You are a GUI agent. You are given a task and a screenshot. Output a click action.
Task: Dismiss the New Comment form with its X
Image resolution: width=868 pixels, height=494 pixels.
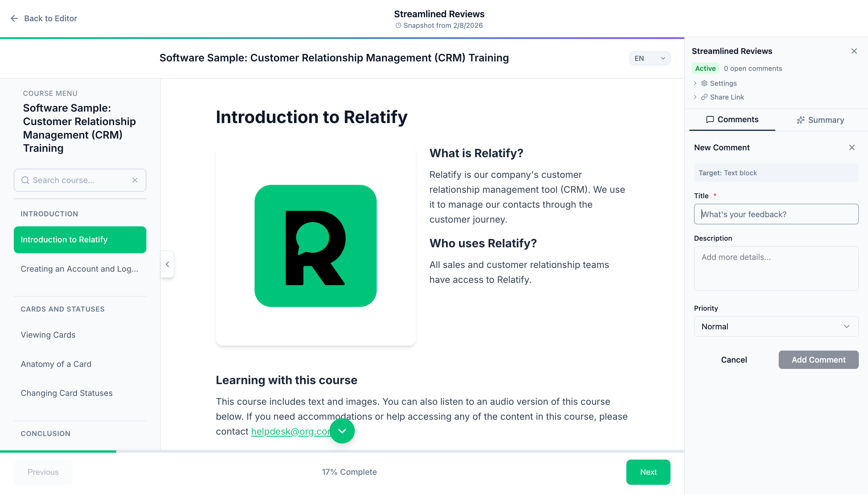pos(852,147)
